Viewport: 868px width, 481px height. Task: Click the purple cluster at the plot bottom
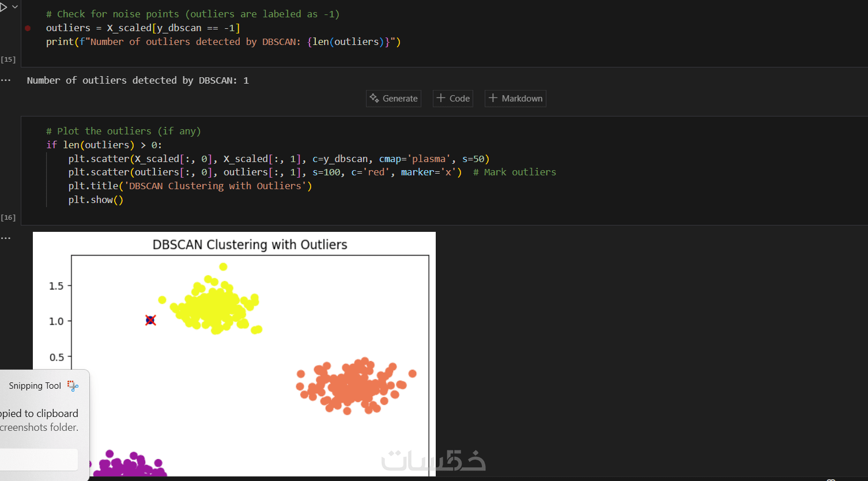coord(130,466)
